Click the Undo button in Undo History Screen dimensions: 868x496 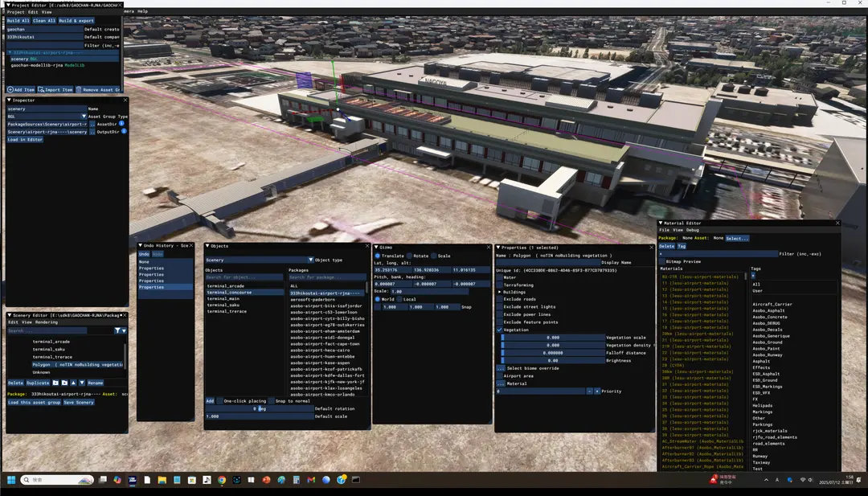[x=143, y=254]
